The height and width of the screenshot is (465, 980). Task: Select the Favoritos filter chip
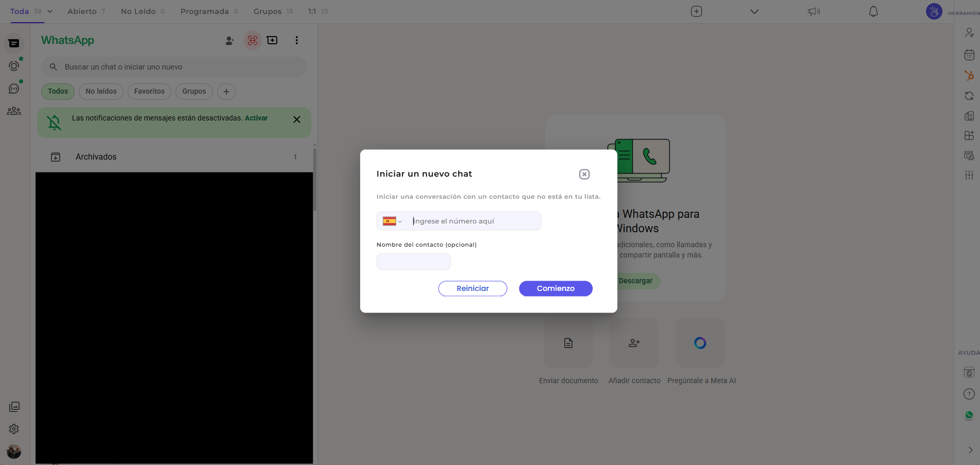click(149, 92)
